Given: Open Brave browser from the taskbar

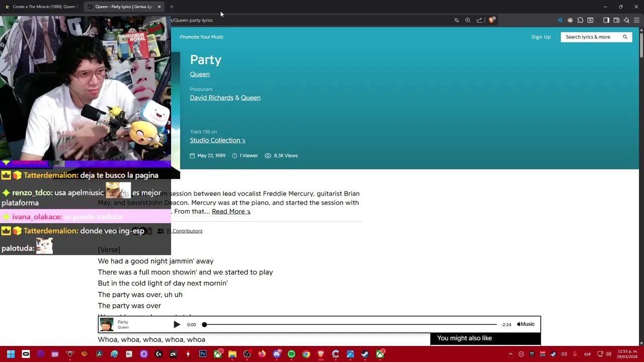Looking at the screenshot, I should coord(320,354).
